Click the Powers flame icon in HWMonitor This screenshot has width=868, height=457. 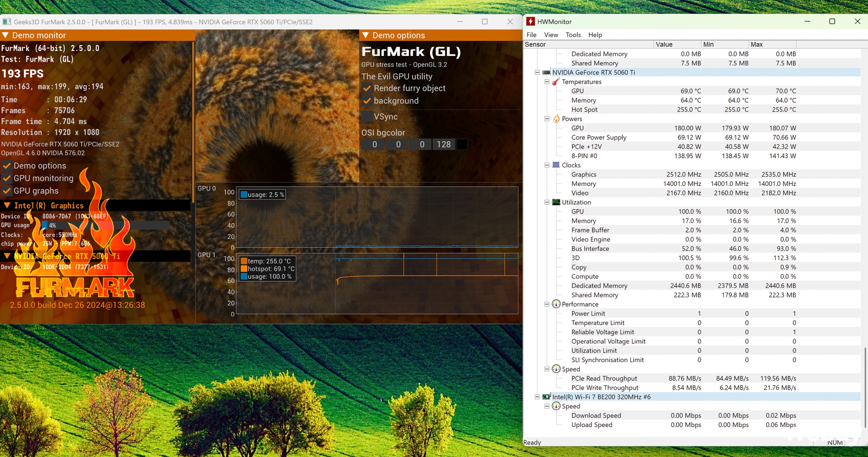pyautogui.click(x=556, y=119)
